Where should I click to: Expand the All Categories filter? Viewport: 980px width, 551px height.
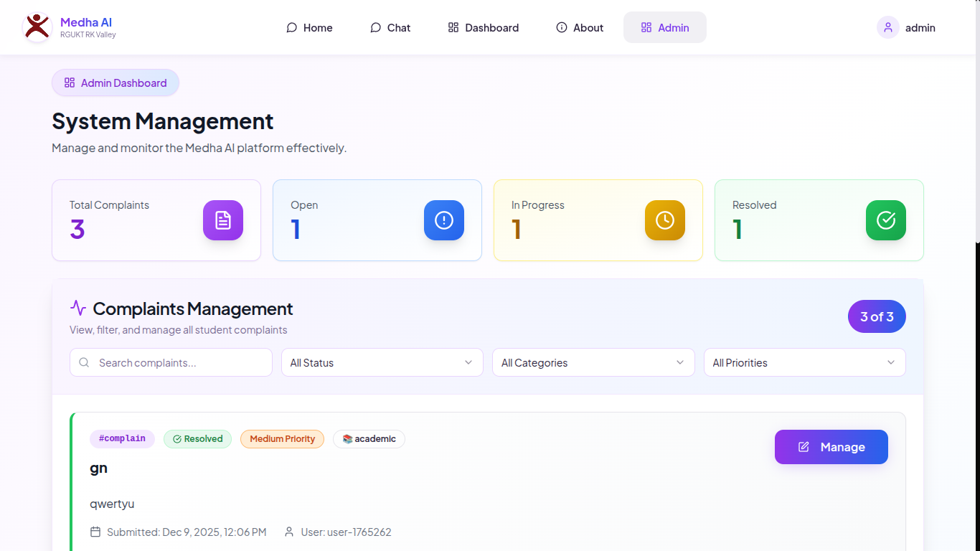pyautogui.click(x=593, y=362)
